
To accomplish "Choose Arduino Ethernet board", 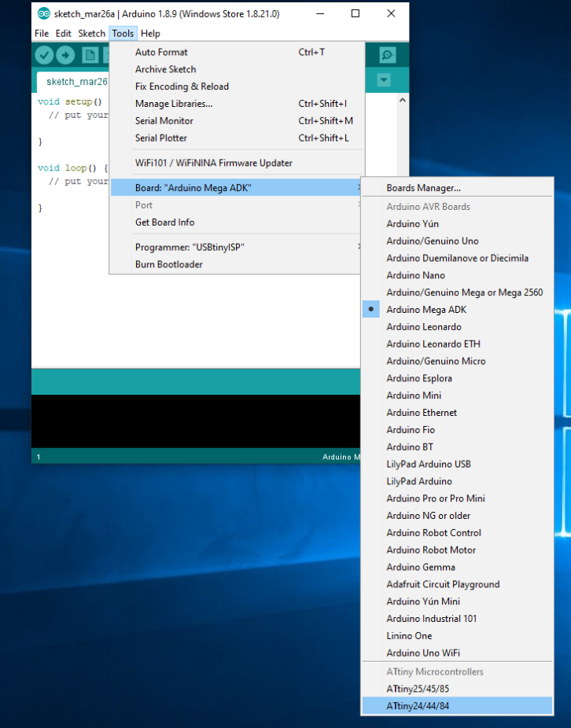I will click(457, 413).
